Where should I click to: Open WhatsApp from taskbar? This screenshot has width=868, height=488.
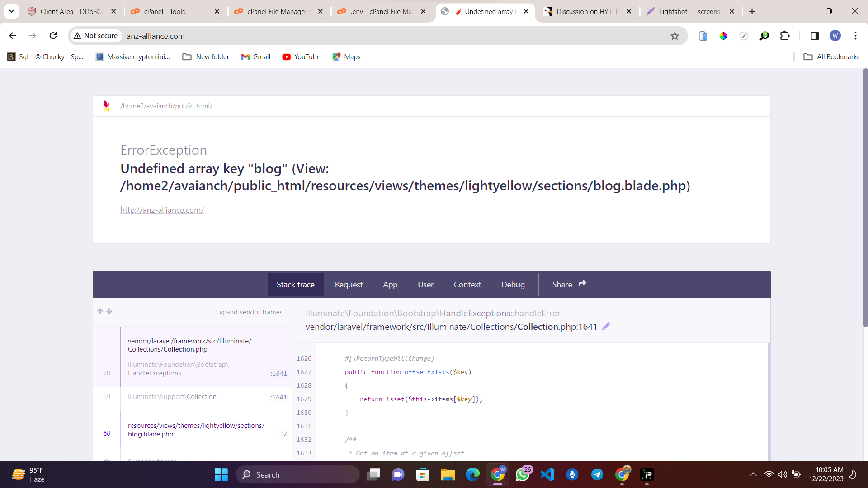click(x=523, y=474)
